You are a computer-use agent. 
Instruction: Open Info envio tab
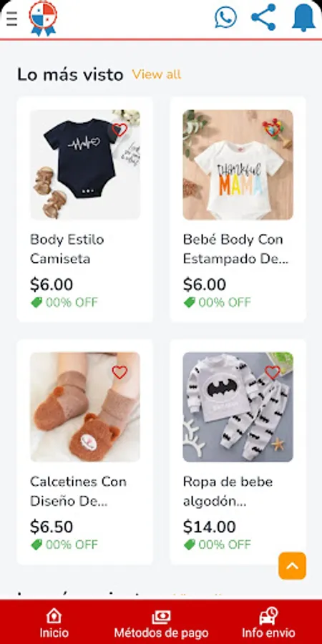point(268,623)
